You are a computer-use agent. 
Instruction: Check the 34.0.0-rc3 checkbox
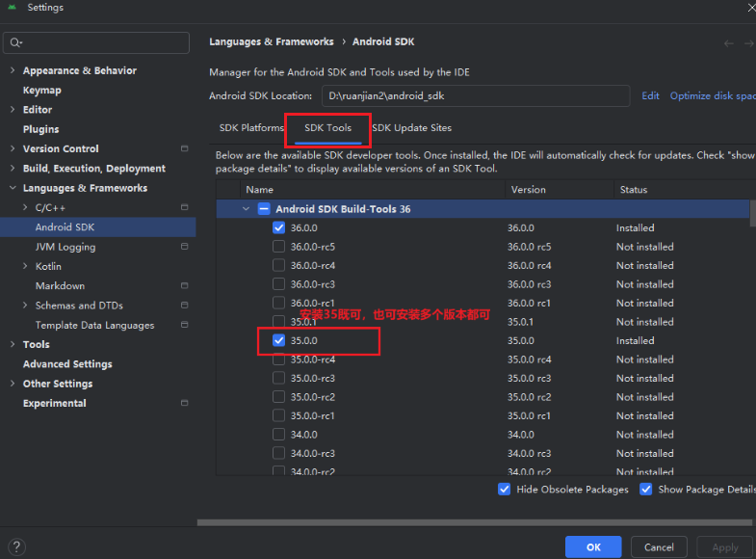(278, 453)
